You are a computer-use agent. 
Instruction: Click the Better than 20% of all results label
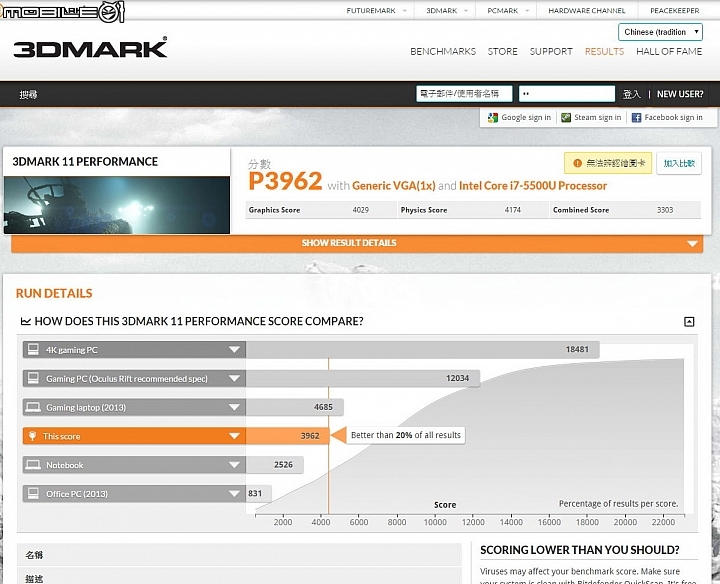coord(405,435)
